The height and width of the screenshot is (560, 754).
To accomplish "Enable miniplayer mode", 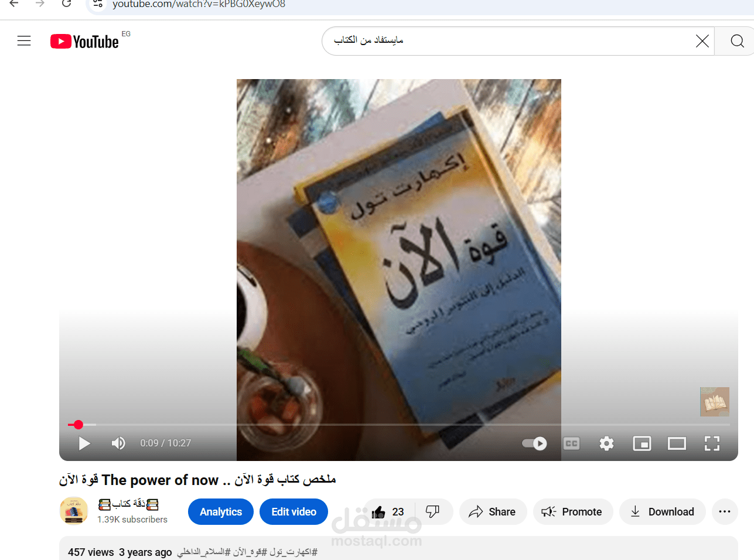I will tap(642, 443).
